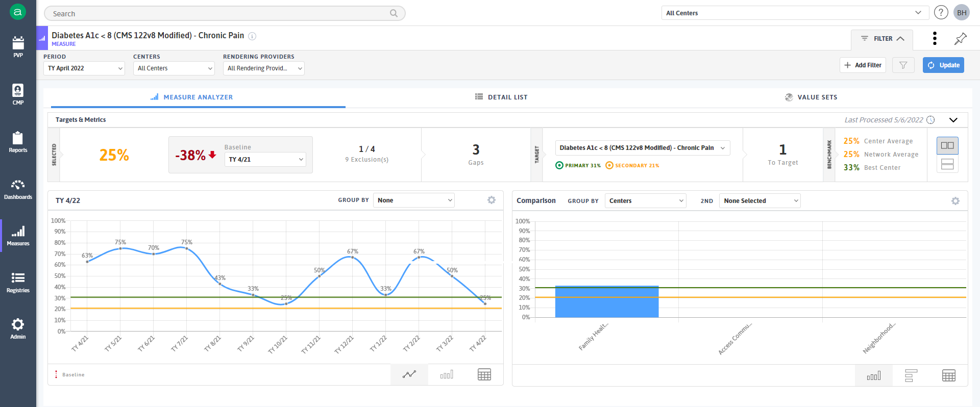Open the Rendering Providers dropdown
This screenshot has height=407, width=980.
(x=264, y=68)
